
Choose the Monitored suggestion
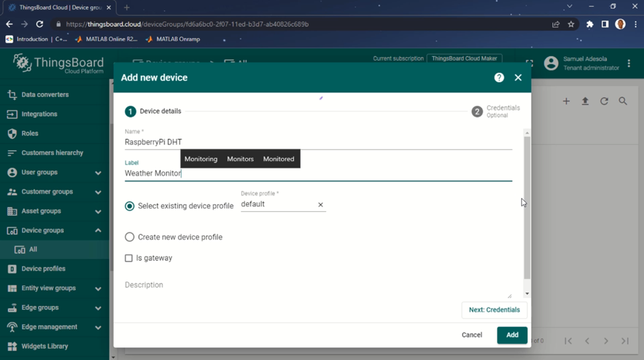click(x=278, y=159)
